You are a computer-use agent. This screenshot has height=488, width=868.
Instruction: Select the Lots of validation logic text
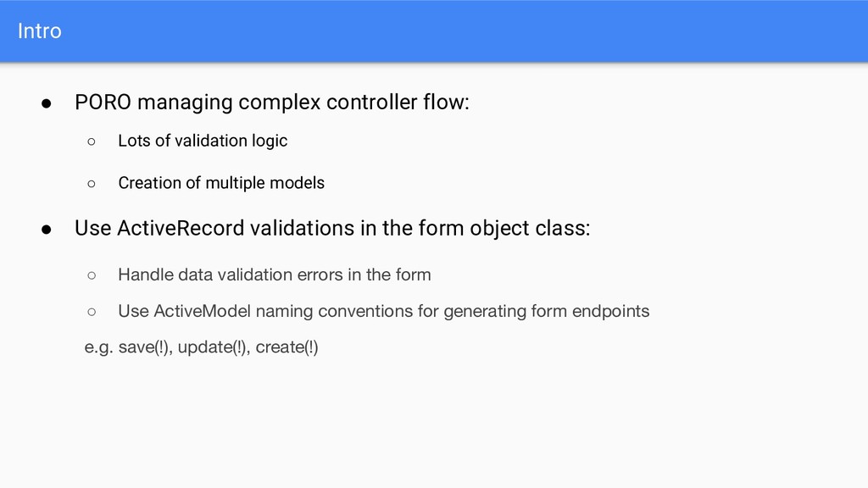(x=203, y=141)
